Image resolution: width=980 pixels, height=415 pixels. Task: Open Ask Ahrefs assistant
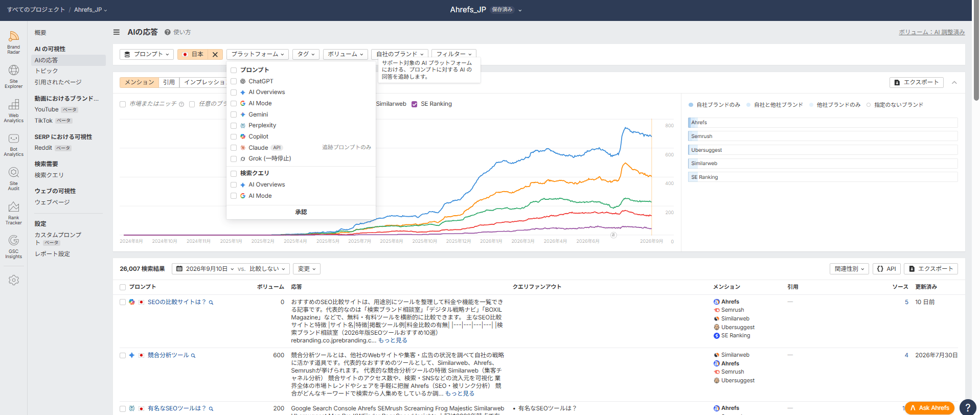point(929,408)
